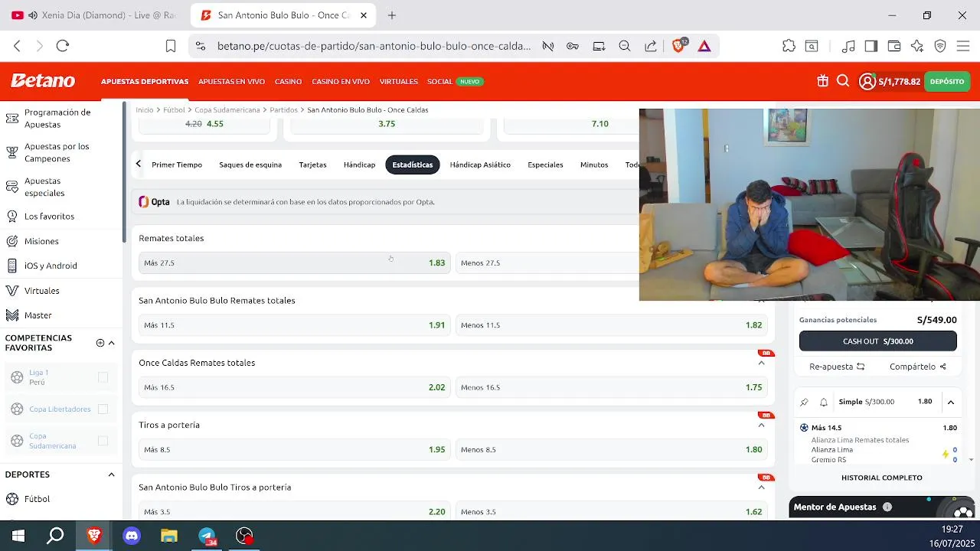Open Brave VPN shield icon
Screen dimensions: 980x551
[x=940, y=46]
